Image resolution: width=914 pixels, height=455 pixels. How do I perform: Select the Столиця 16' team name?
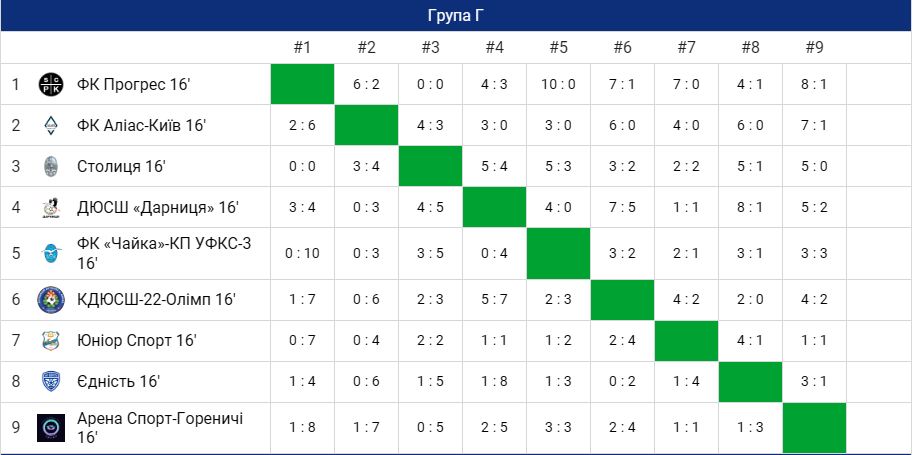[x=121, y=166]
